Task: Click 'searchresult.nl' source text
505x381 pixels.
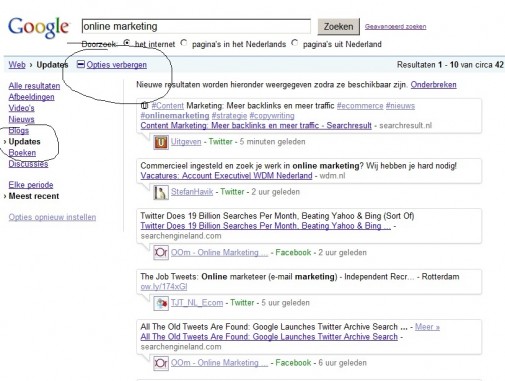Action: (405, 126)
